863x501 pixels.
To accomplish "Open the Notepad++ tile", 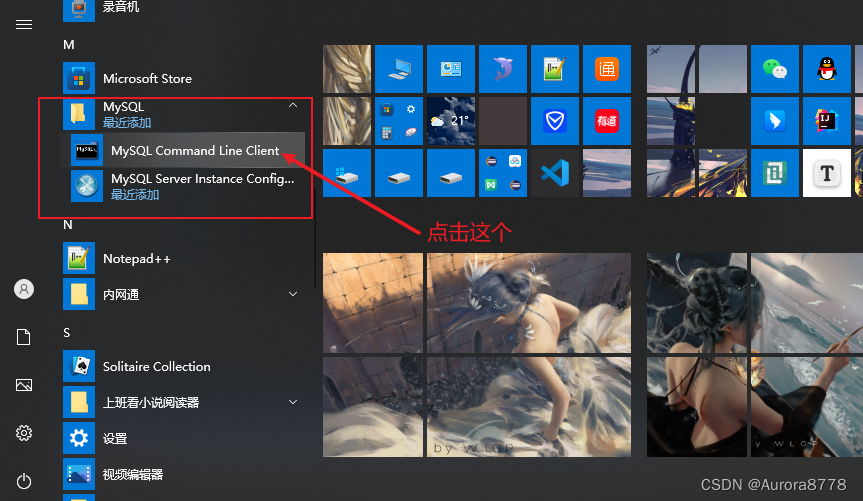I will click(555, 69).
